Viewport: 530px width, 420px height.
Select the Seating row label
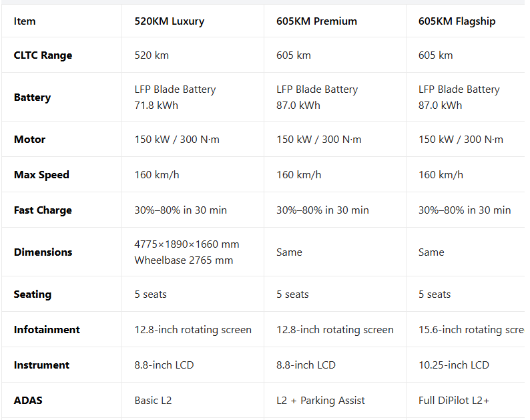click(33, 294)
